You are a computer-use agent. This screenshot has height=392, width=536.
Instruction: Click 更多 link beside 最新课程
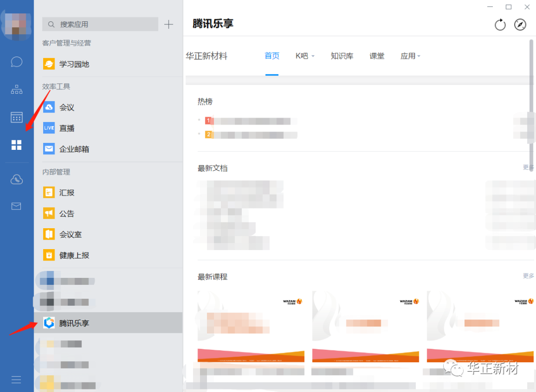click(x=529, y=276)
